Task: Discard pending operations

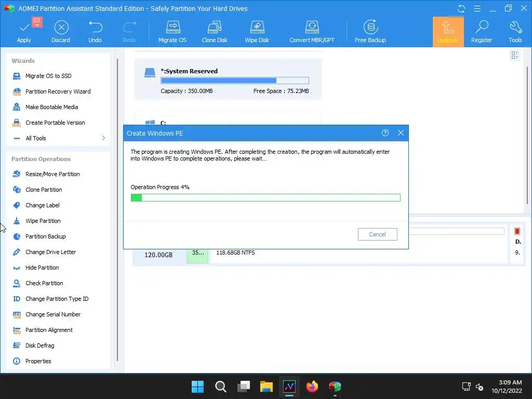Action: click(x=61, y=32)
